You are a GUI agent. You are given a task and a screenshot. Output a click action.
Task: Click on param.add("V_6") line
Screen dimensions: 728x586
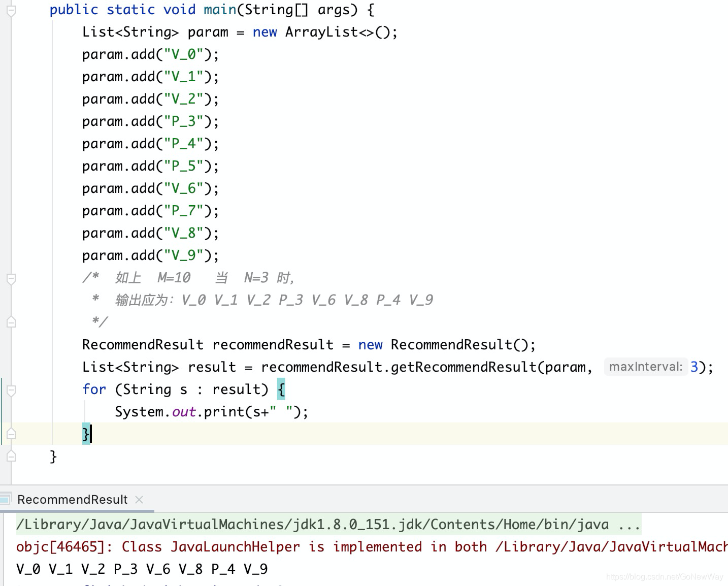coord(150,188)
